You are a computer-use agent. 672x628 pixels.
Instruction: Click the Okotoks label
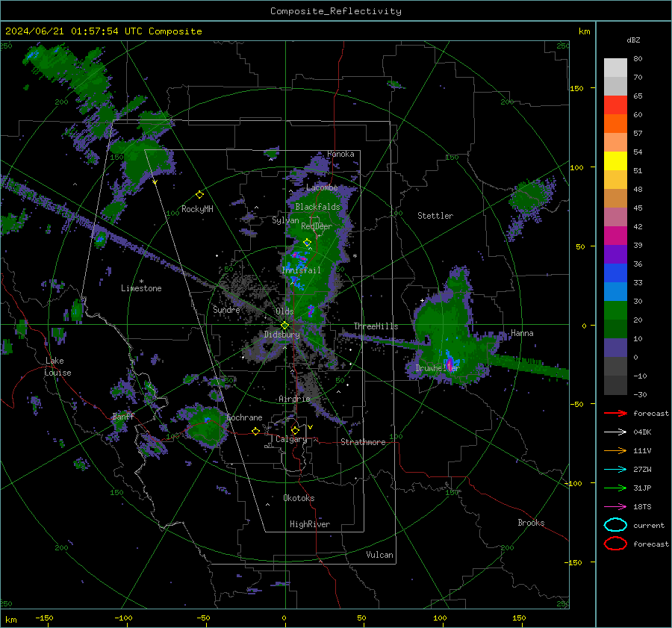299,498
